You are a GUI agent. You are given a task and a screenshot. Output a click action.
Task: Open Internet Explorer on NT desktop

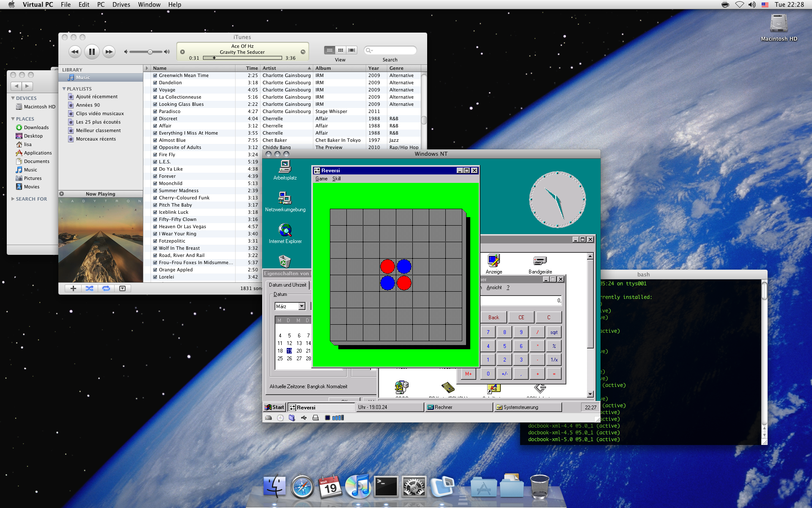(x=285, y=231)
